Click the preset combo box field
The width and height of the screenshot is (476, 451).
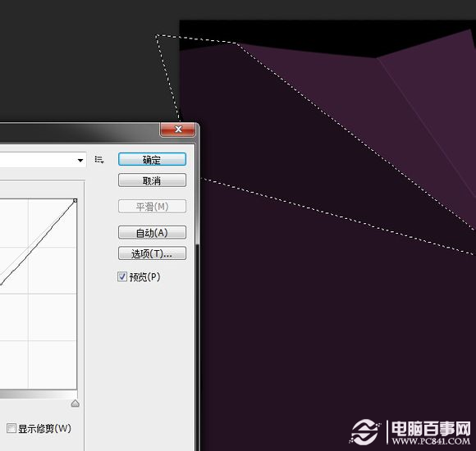pyautogui.click(x=43, y=160)
